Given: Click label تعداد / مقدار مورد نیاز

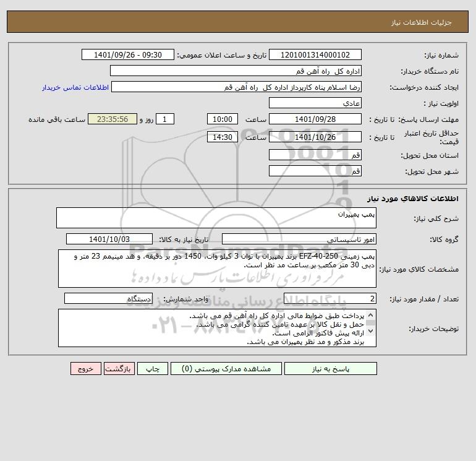Looking at the screenshot, I should [424, 299].
